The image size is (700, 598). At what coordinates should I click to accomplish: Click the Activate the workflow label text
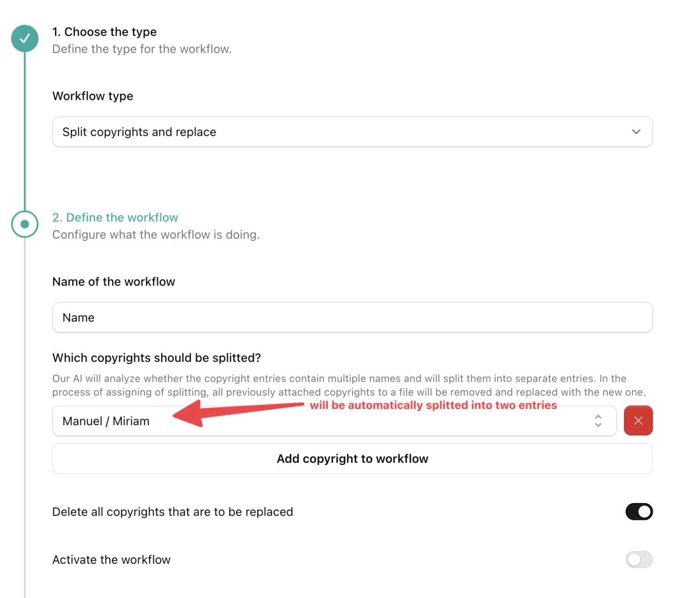[x=111, y=559]
